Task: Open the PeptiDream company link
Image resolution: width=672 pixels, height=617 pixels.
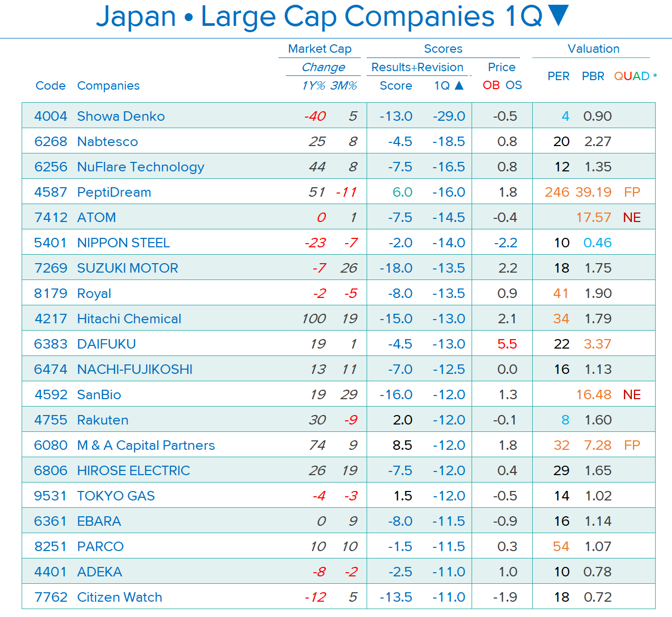Action: tap(114, 192)
